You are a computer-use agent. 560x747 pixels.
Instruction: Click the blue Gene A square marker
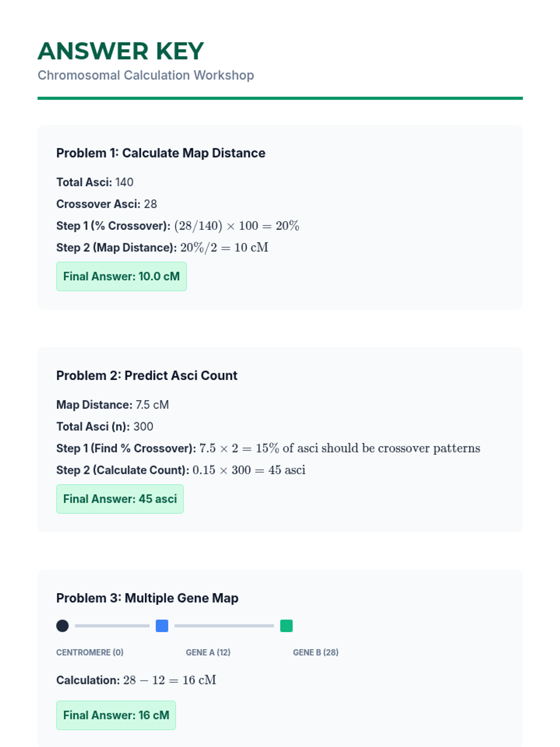coord(162,626)
